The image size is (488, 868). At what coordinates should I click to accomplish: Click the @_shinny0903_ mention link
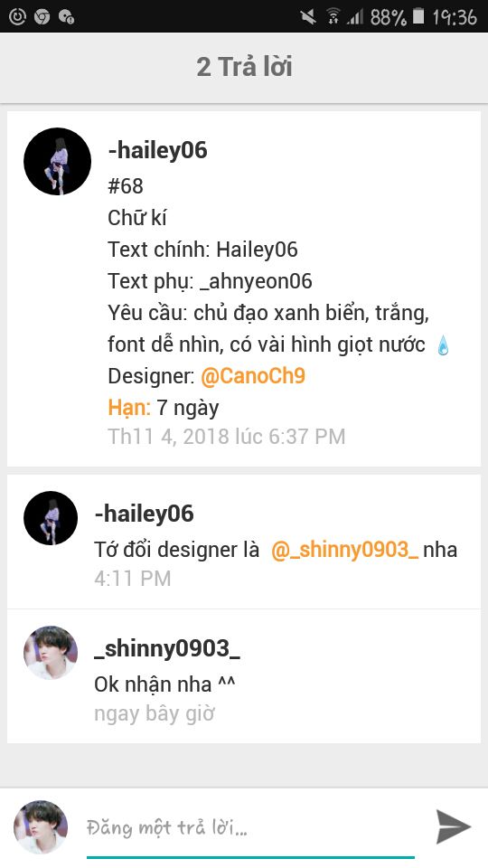[x=344, y=551]
